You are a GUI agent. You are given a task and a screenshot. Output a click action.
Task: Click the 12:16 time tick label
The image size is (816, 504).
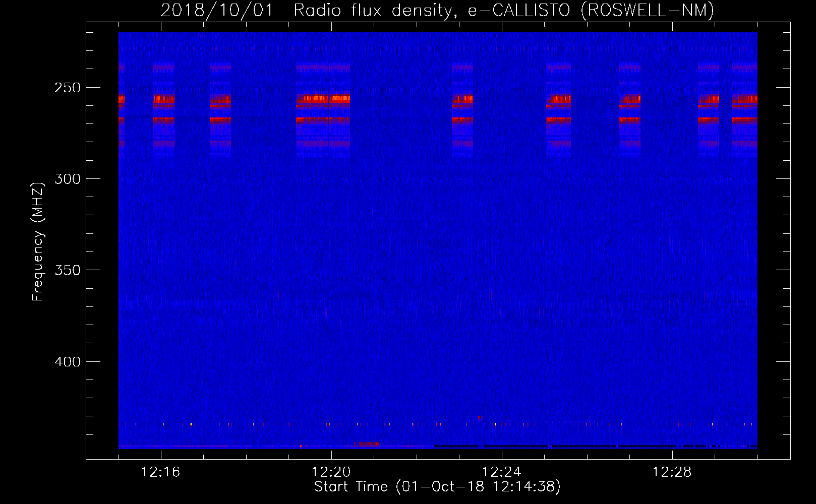click(x=161, y=472)
